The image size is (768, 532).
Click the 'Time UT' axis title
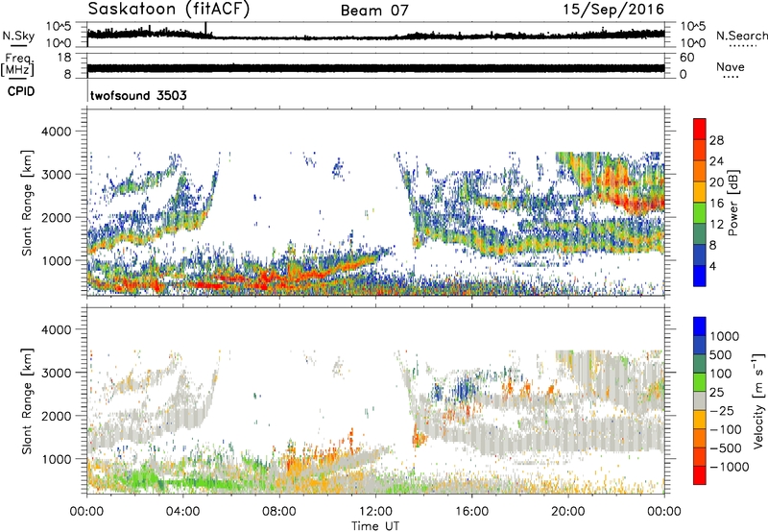375,526
